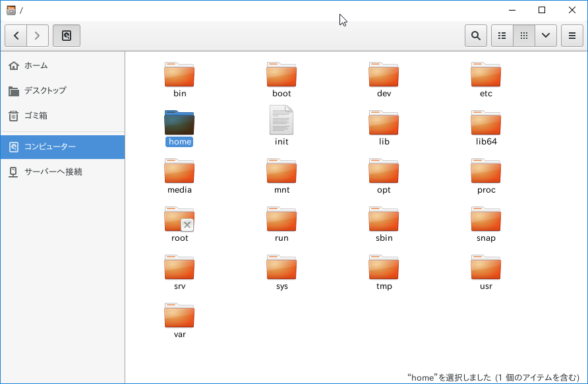Open the hamburger application menu
The width and height of the screenshot is (588, 384).
(x=572, y=36)
